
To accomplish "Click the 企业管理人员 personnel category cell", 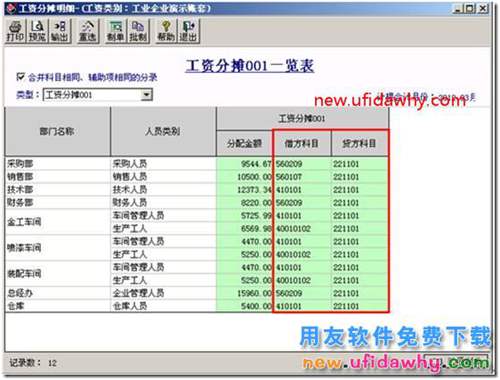I will click(x=163, y=293).
